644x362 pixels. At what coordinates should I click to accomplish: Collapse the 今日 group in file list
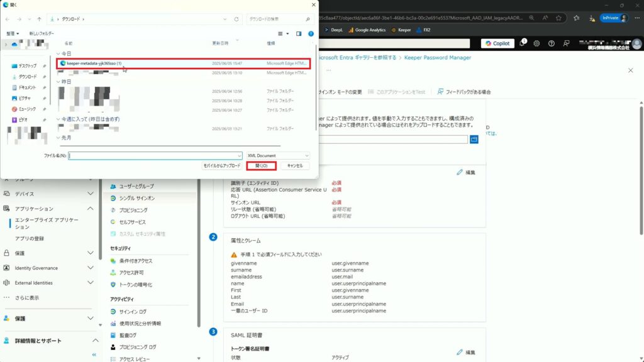pos(58,54)
